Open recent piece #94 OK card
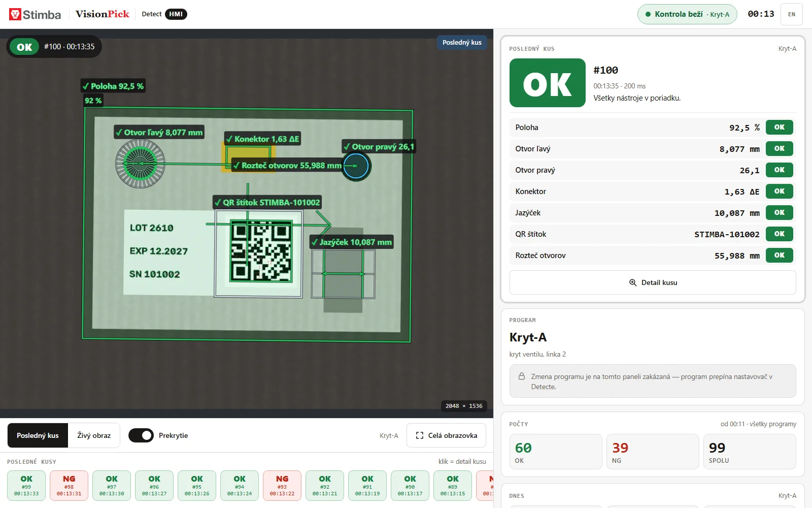The width and height of the screenshot is (812, 508). point(240,486)
